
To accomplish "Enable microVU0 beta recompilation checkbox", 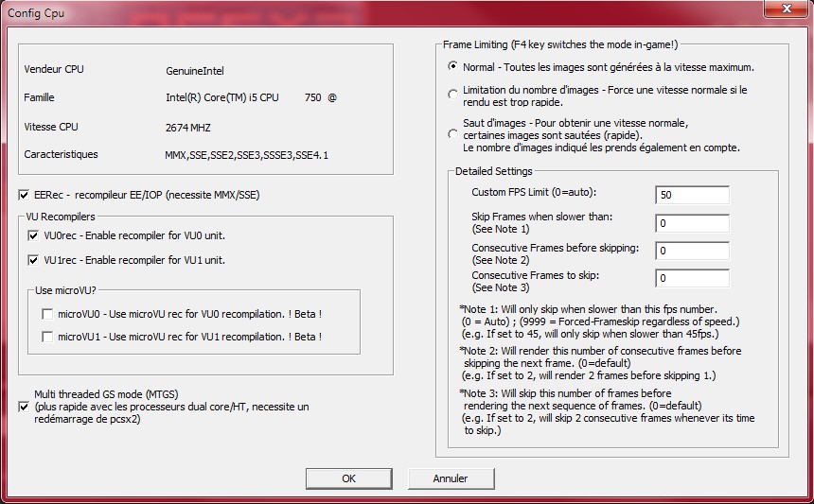I will click(46, 313).
